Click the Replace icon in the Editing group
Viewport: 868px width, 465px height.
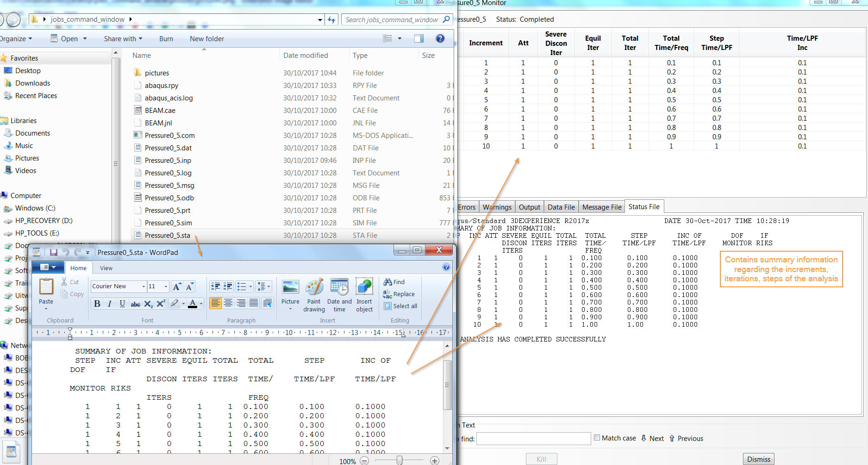point(399,294)
